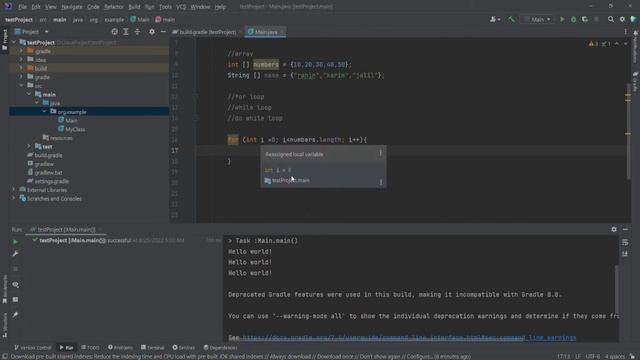Expand the .gradle folder in tree
640x360 pixels.
[x=21, y=51]
